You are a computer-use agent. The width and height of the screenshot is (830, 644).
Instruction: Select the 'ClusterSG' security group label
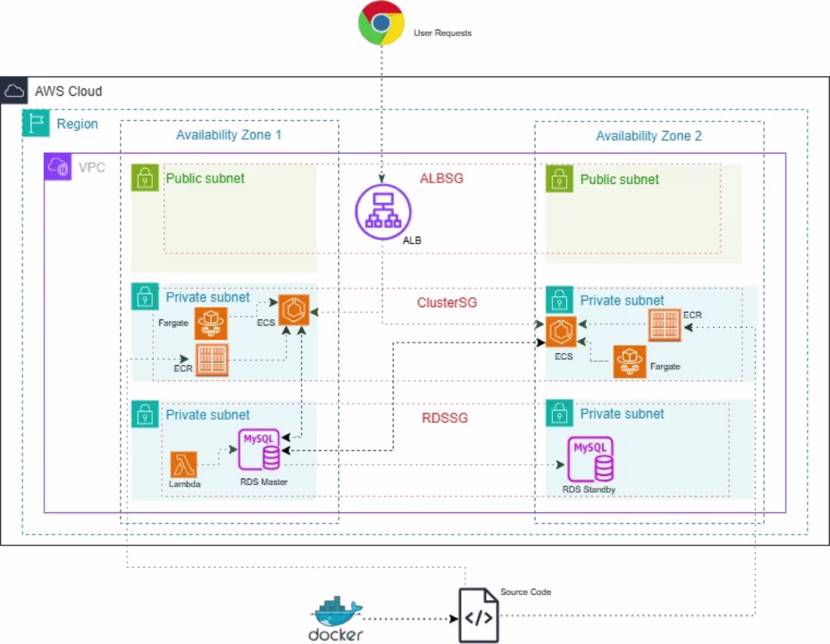pyautogui.click(x=447, y=302)
